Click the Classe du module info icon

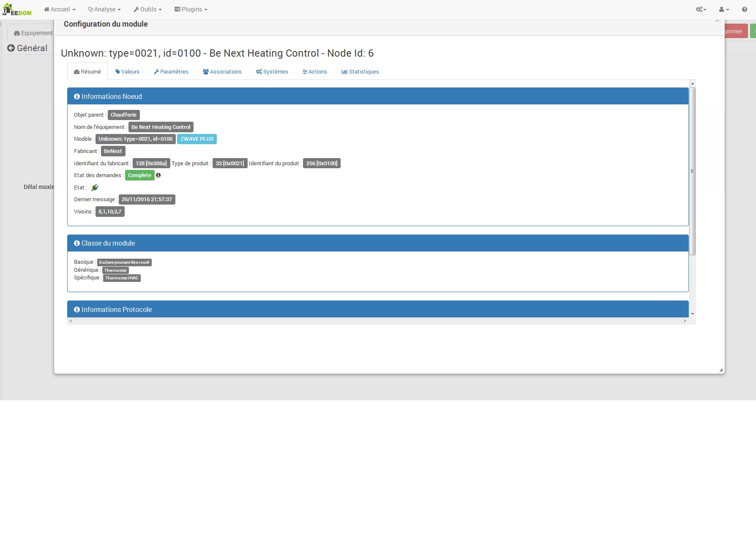[x=77, y=243]
